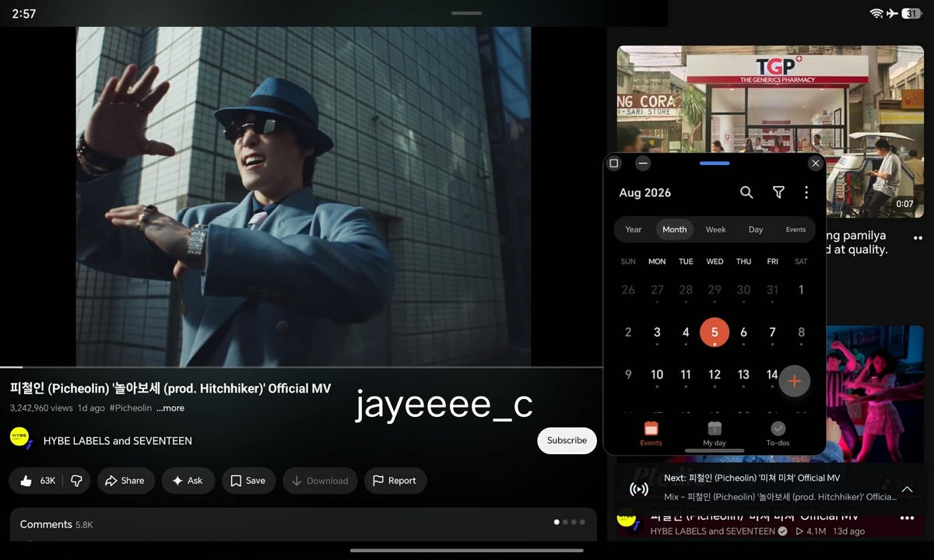The width and height of the screenshot is (934, 560).
Task: Search in the calendar window
Action: (x=746, y=192)
